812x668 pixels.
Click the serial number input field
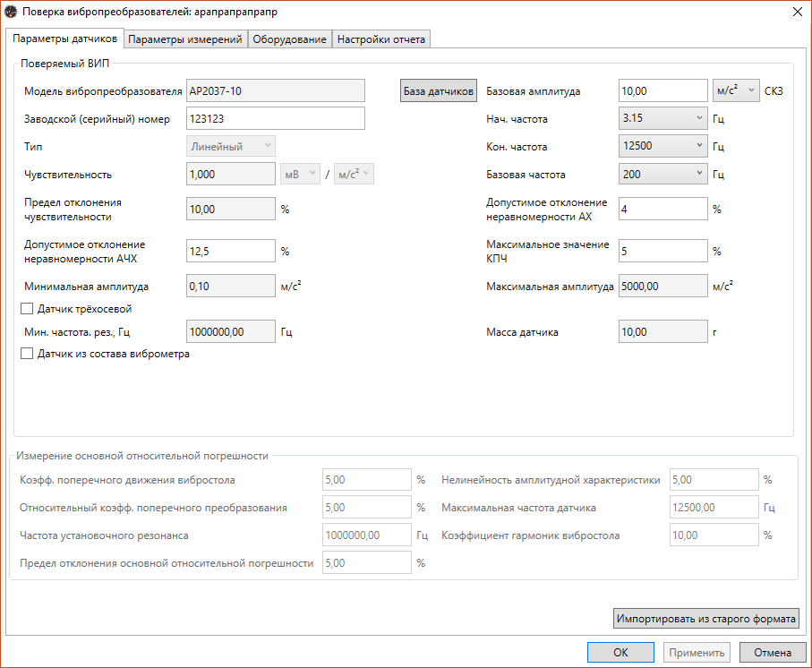click(x=275, y=119)
